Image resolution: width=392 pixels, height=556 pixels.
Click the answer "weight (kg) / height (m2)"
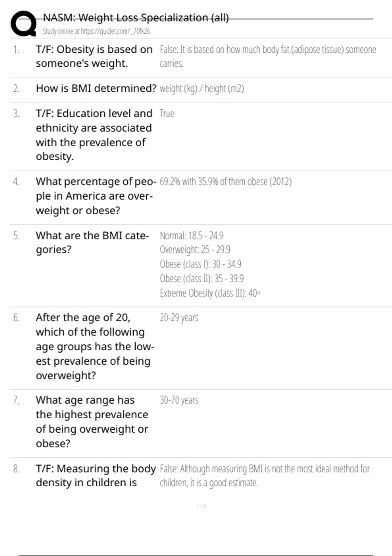pyautogui.click(x=202, y=89)
